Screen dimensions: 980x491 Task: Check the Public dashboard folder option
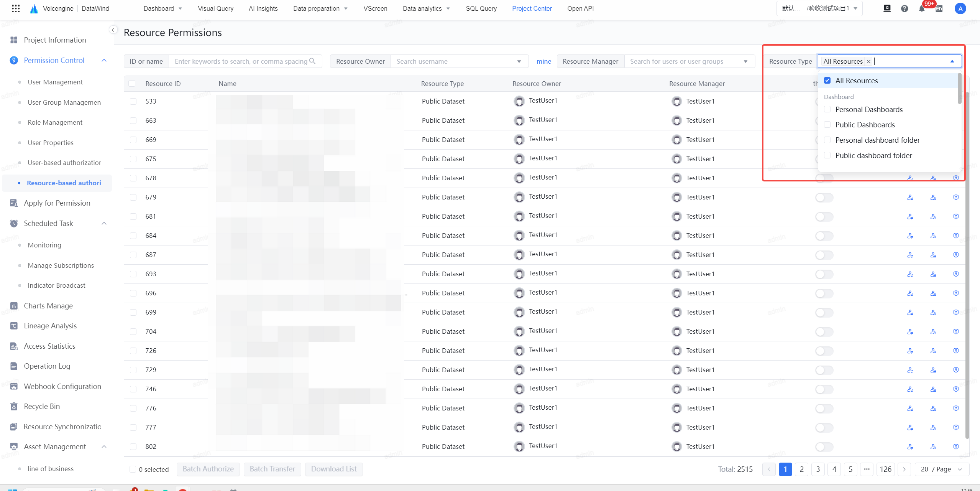827,155
